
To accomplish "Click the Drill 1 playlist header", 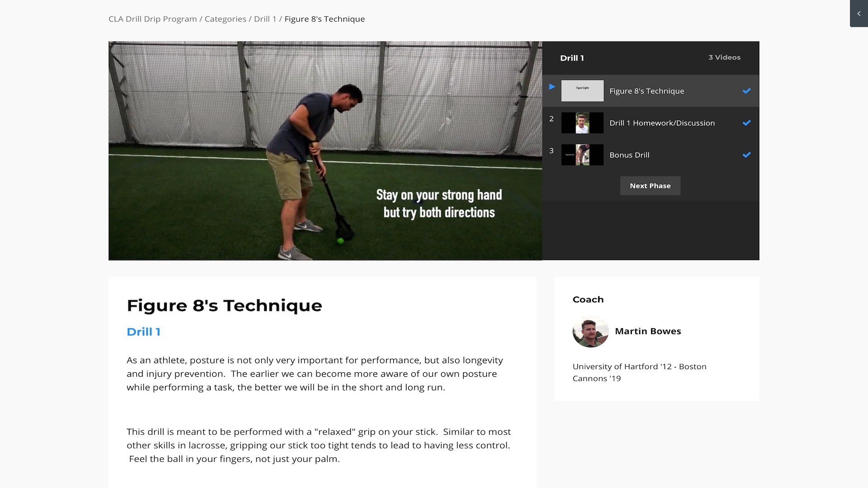I will tap(572, 58).
